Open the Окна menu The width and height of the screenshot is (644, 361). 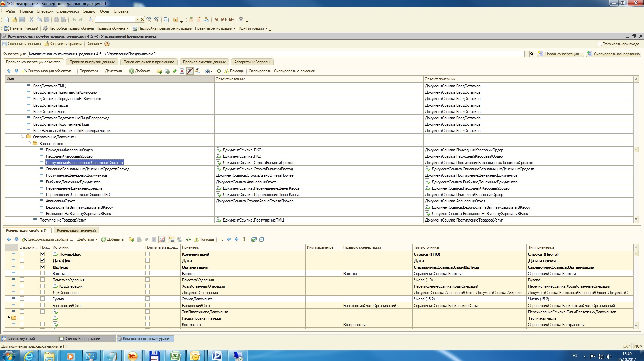104,11
